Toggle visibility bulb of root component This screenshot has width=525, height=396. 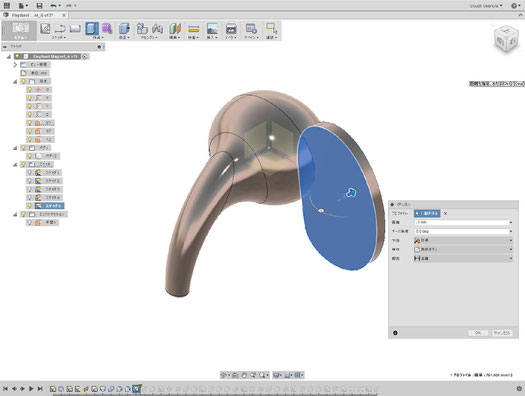[17, 56]
